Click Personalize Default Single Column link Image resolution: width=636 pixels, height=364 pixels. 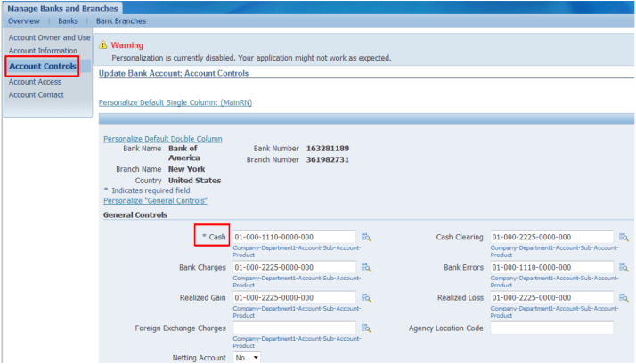coord(175,103)
